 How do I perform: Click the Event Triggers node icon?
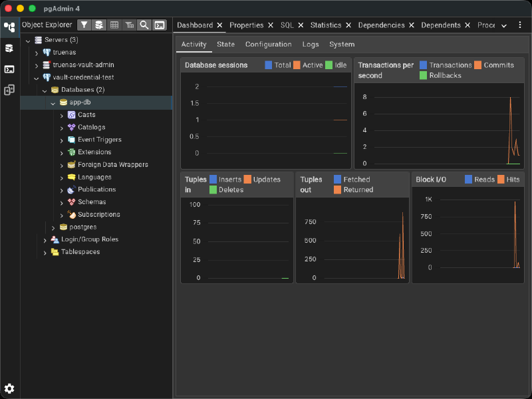(x=72, y=140)
